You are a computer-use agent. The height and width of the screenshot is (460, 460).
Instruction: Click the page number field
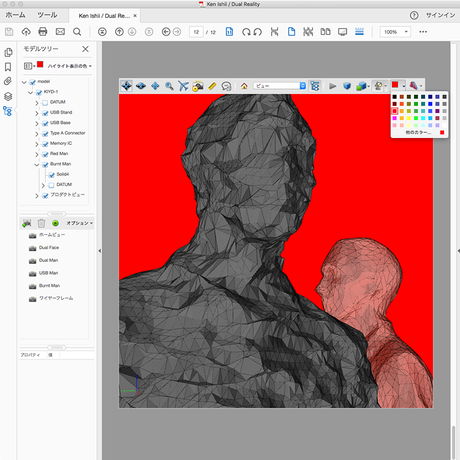[196, 32]
